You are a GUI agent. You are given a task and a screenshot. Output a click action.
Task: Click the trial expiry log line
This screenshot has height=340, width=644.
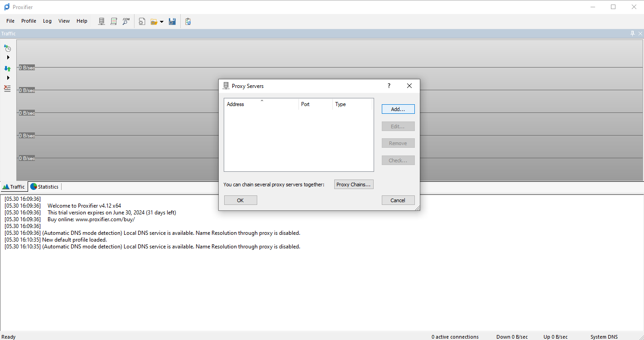pos(112,213)
